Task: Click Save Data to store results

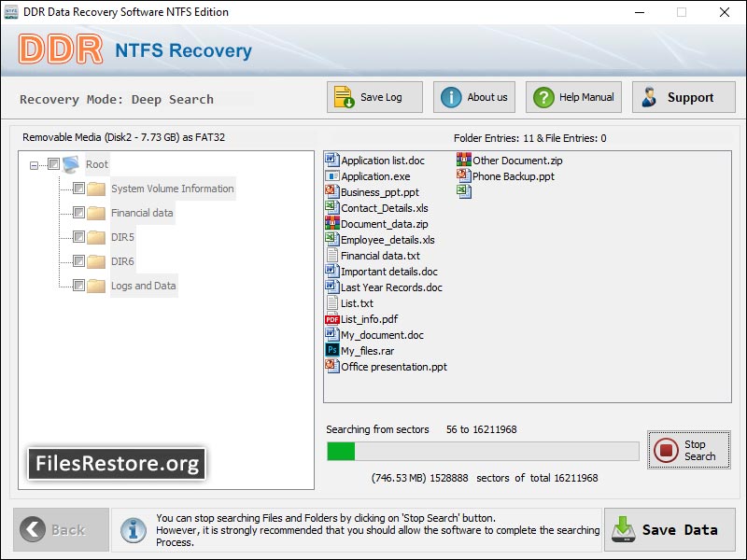Action: click(669, 529)
